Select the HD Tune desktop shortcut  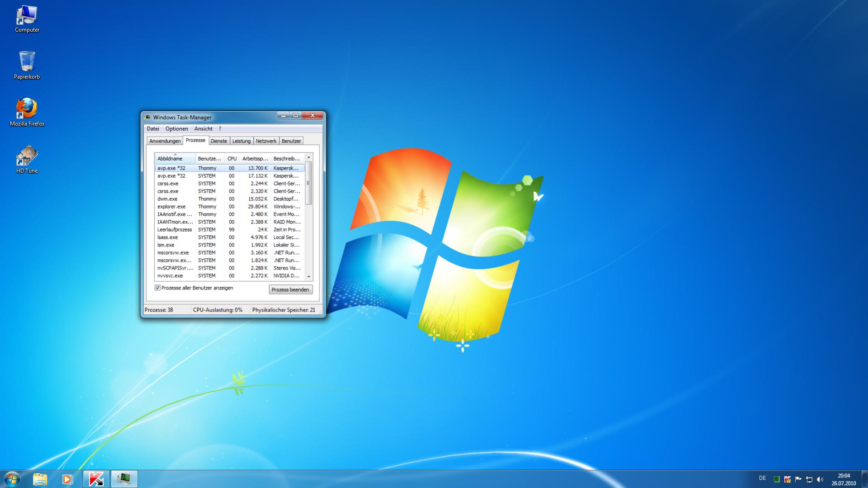(x=27, y=159)
